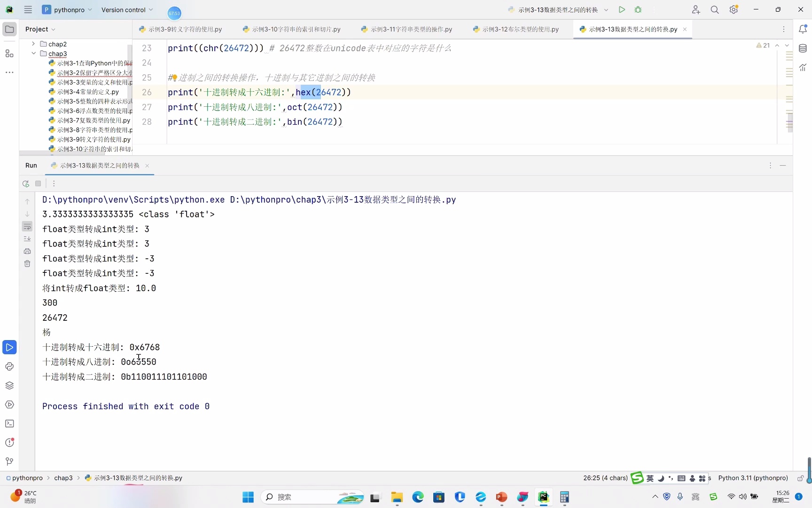The width and height of the screenshot is (812, 508).
Task: Run the current Python script
Action: click(622, 9)
